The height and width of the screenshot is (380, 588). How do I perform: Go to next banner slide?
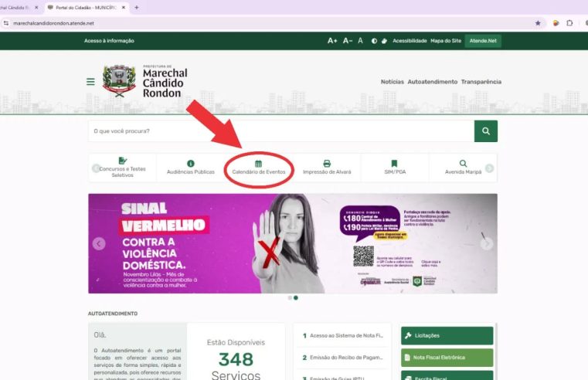point(487,244)
